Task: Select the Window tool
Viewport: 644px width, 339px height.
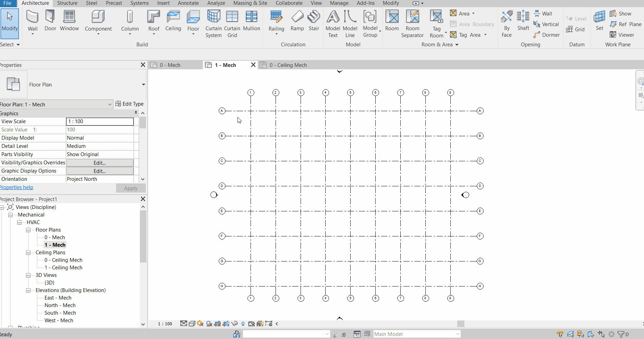Action: click(69, 21)
